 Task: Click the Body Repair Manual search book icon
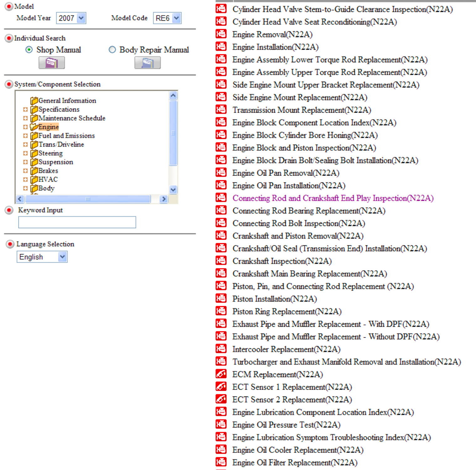[x=147, y=63]
